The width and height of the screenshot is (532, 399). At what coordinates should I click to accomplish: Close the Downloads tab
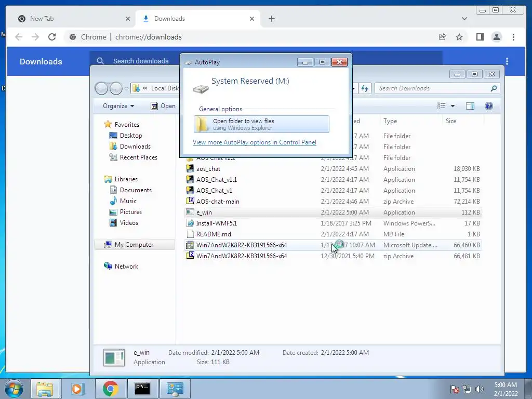252,19
